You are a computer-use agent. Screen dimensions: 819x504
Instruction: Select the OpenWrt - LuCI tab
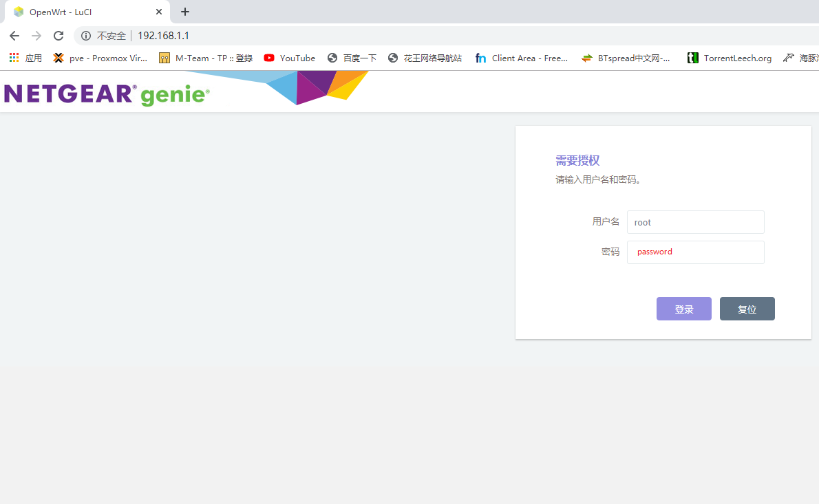(87, 12)
